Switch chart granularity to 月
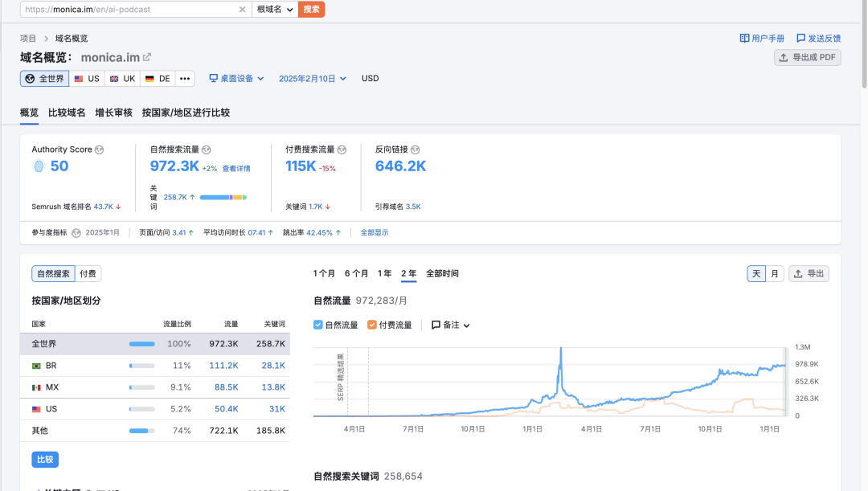Image resolution: width=868 pixels, height=491 pixels. pos(775,273)
